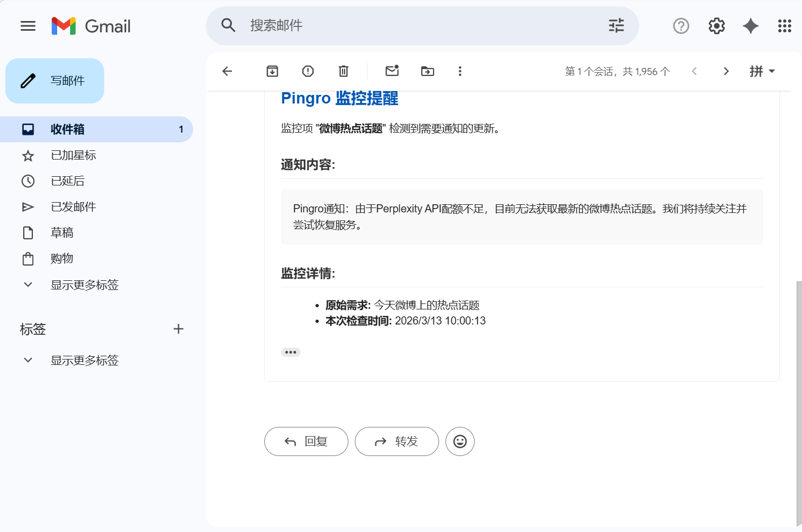The image size is (802, 532).
Task: Mark the email as unread
Action: click(x=392, y=71)
